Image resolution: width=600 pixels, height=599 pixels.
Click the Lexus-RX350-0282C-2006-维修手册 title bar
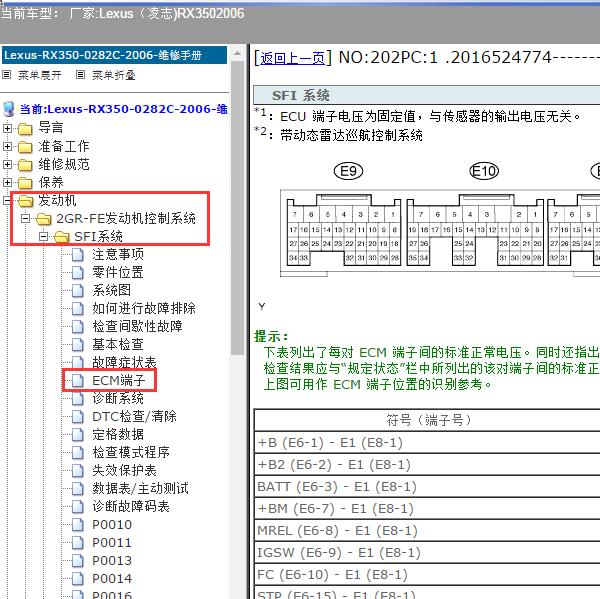tap(114, 55)
